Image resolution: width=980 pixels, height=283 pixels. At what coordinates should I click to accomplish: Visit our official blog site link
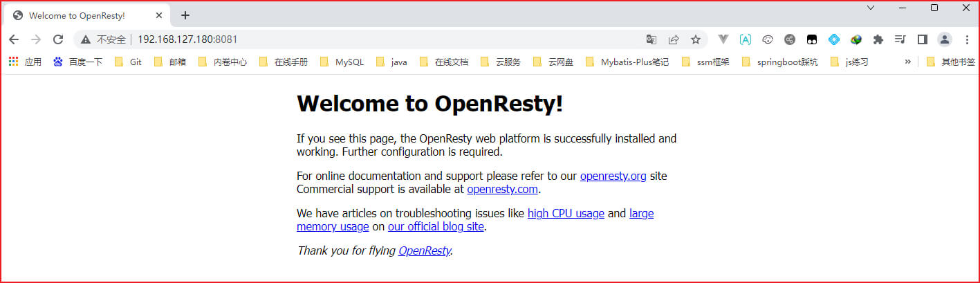pos(436,226)
